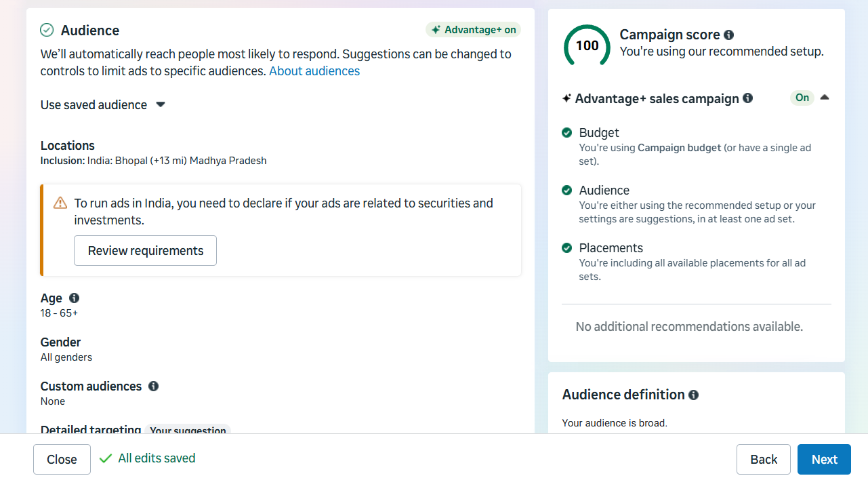The height and width of the screenshot is (478, 868).
Task: Click the Locations inclusion Bhopal text
Action: (x=153, y=161)
